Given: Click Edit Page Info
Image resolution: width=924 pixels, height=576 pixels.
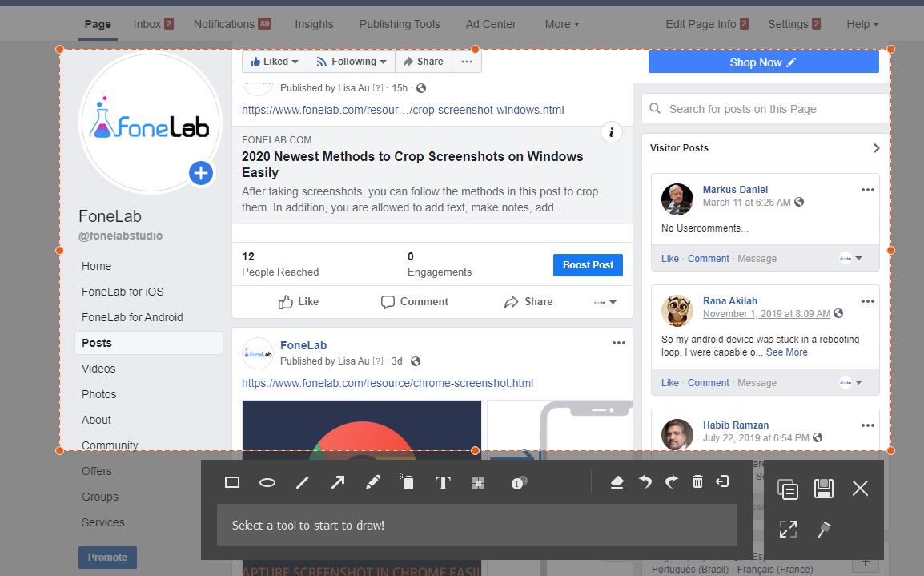Looking at the screenshot, I should (706, 24).
